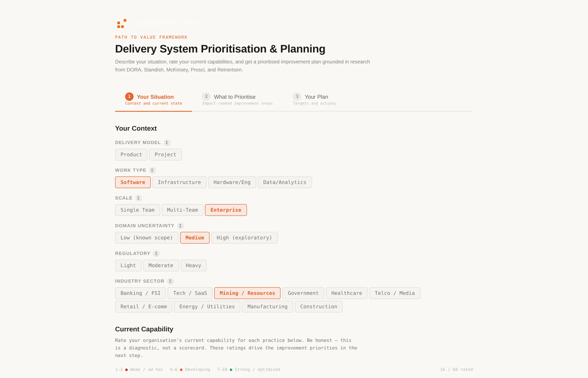Open the Regulatory info tooltip
588x378 pixels.
156,253
